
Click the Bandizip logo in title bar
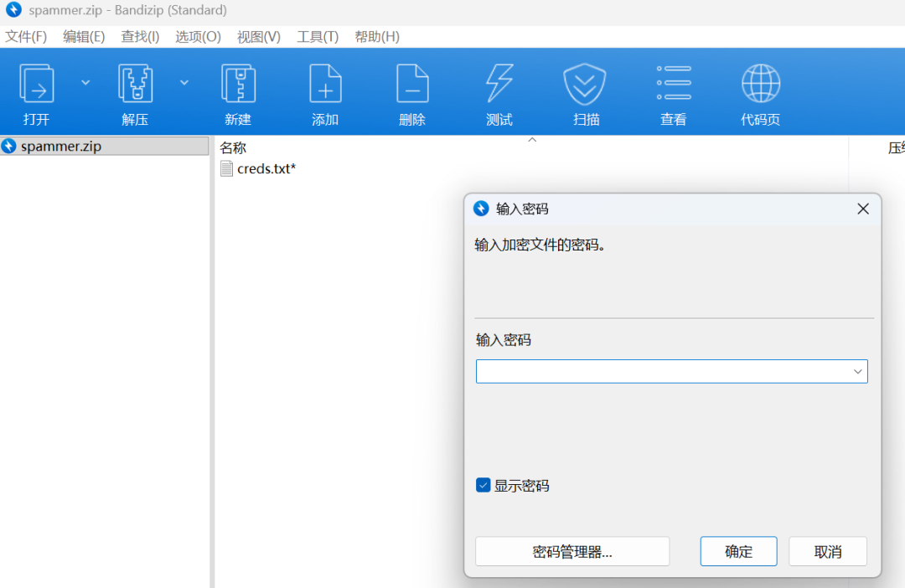tap(13, 10)
